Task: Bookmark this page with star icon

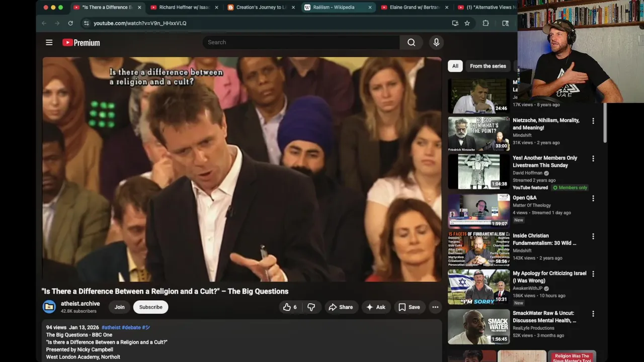Action: click(467, 23)
